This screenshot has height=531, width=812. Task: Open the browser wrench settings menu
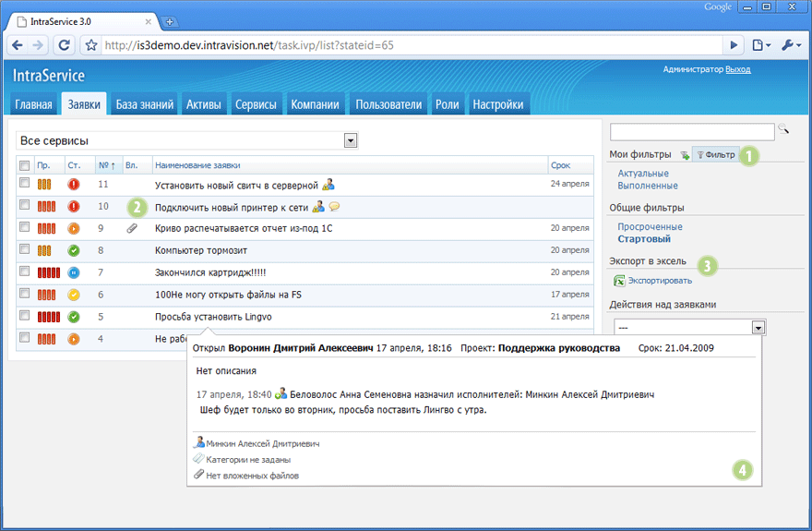click(792, 45)
